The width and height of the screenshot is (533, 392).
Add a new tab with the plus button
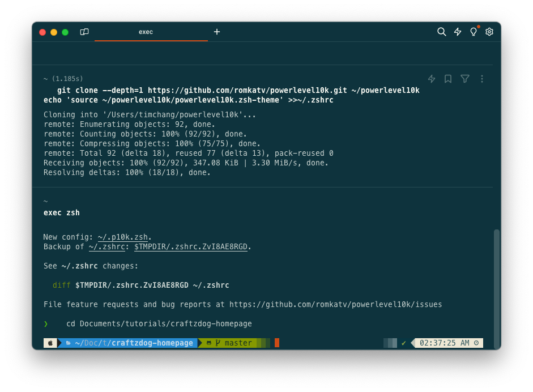tap(217, 32)
